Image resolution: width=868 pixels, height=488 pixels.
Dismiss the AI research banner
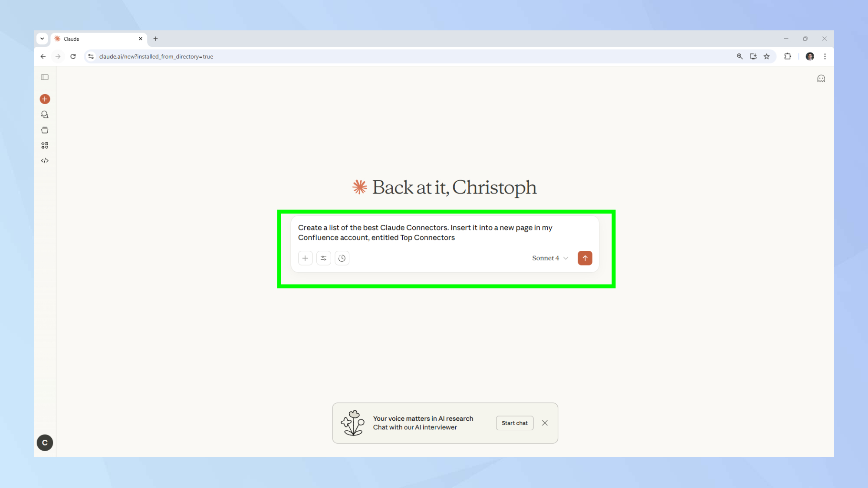click(x=545, y=423)
